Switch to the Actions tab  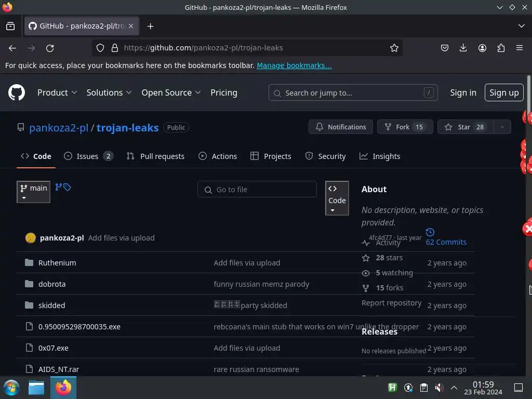pos(218,156)
